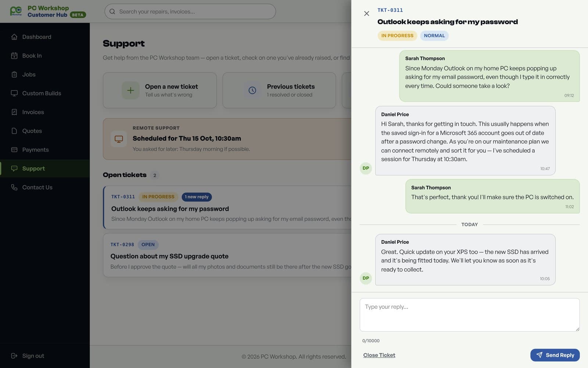Click the Invoices document icon
Image resolution: width=588 pixels, height=368 pixels.
coord(14,112)
